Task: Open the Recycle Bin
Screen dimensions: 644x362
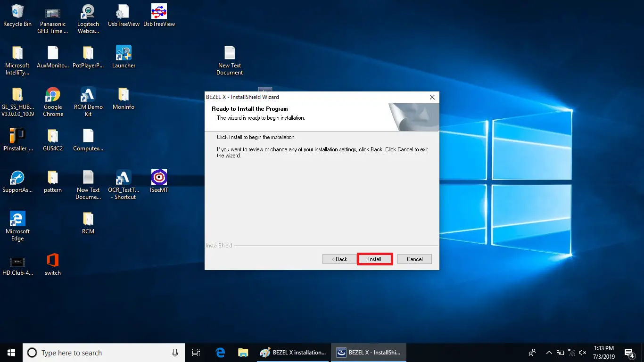Action: click(17, 12)
